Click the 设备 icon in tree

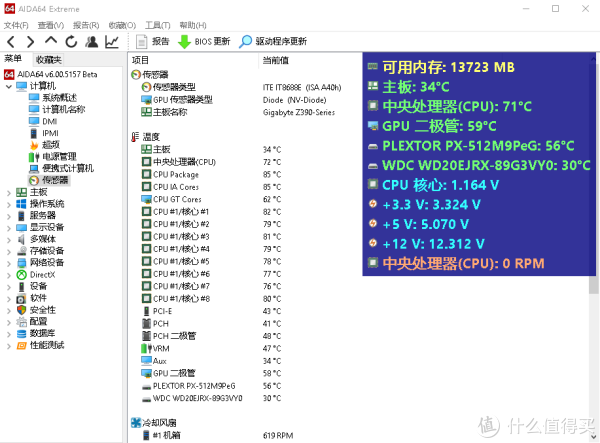coord(21,287)
